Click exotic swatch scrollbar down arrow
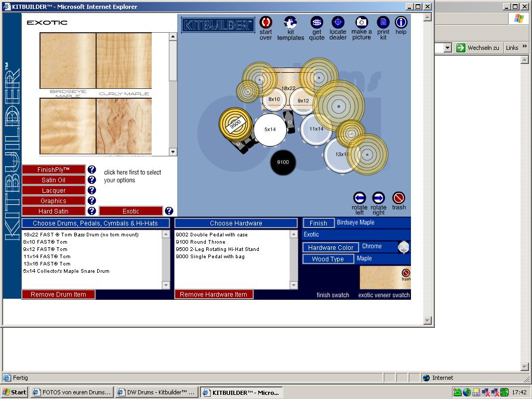 172,152
